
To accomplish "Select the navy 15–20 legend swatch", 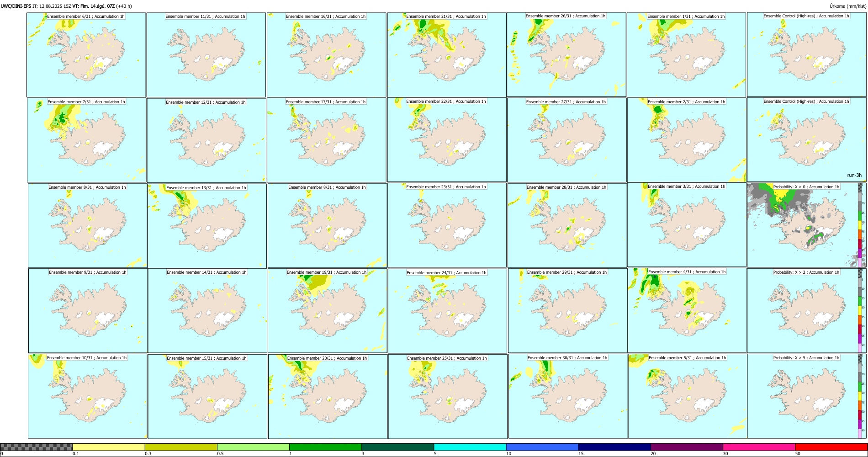I will point(614,447).
